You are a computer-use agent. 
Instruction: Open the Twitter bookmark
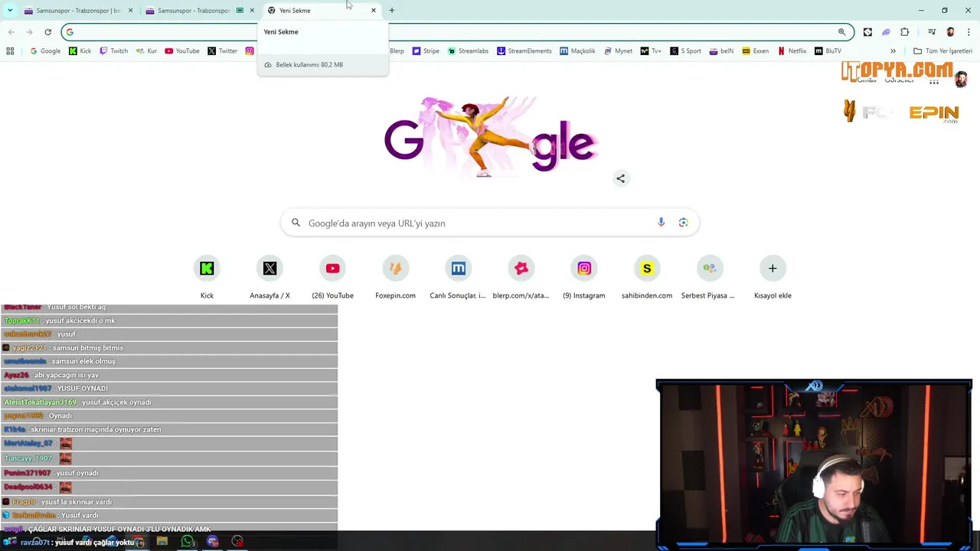coord(222,51)
